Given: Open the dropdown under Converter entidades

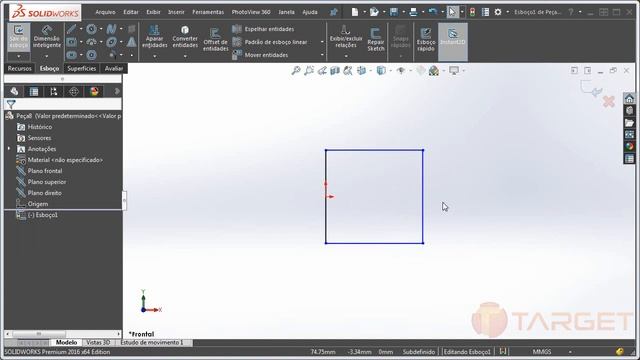Looking at the screenshot, I should [185, 56].
